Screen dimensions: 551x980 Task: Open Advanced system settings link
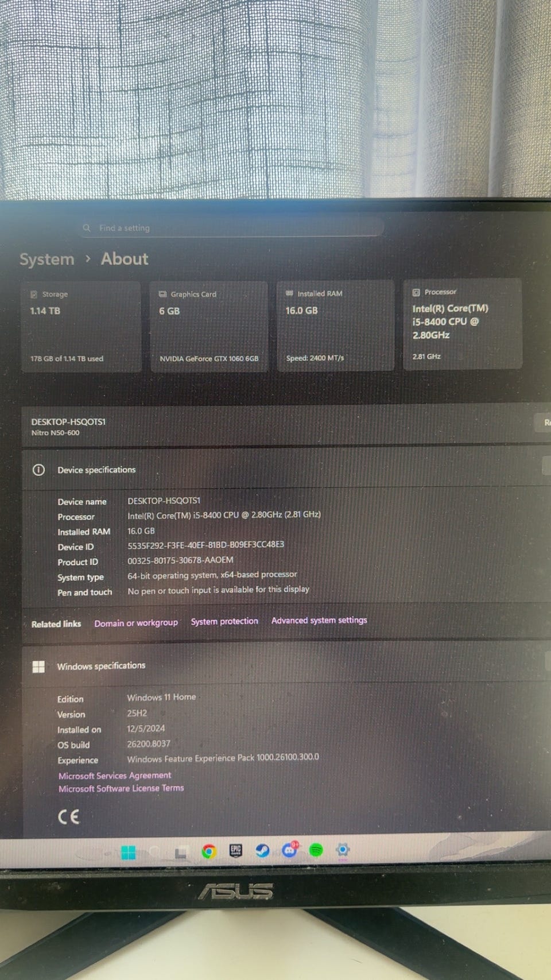319,620
